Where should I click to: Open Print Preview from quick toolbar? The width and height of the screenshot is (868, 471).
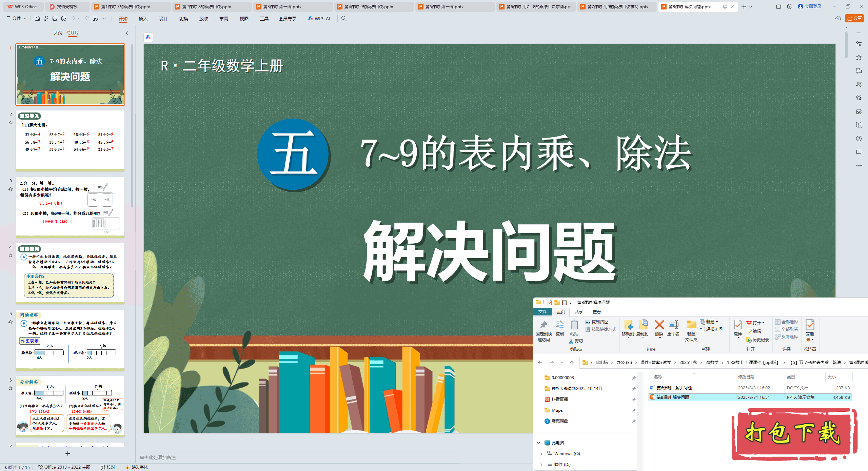[x=64, y=19]
